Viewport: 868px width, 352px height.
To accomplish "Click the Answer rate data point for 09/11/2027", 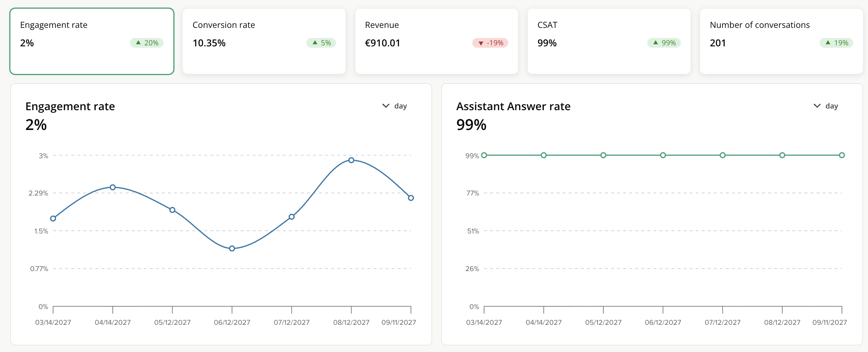I will (x=842, y=155).
